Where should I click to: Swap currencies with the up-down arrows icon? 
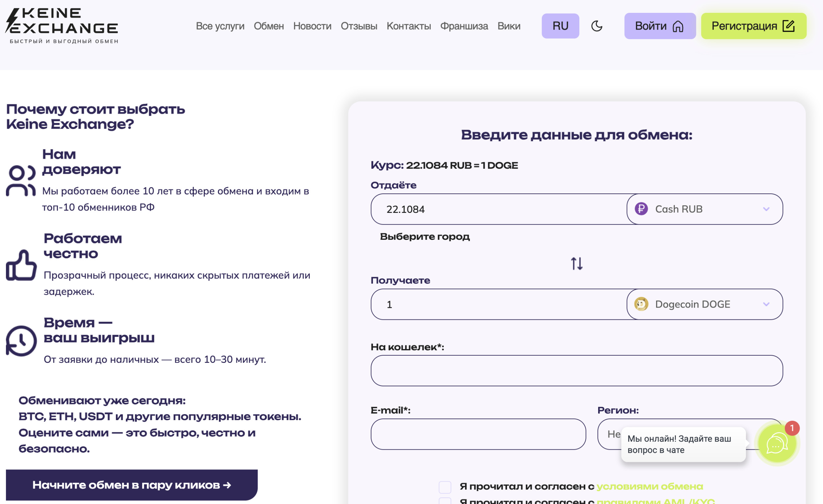pyautogui.click(x=576, y=263)
